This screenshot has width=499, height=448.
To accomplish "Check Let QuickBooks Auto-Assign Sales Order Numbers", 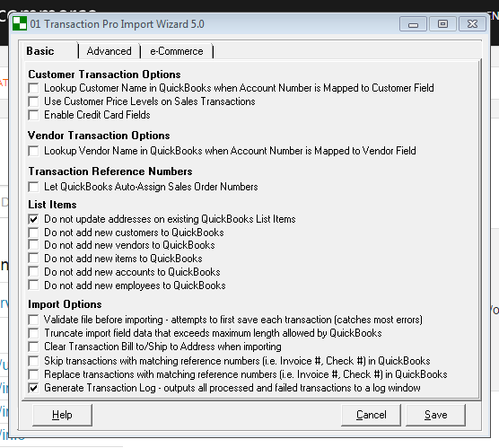I will click(33, 187).
